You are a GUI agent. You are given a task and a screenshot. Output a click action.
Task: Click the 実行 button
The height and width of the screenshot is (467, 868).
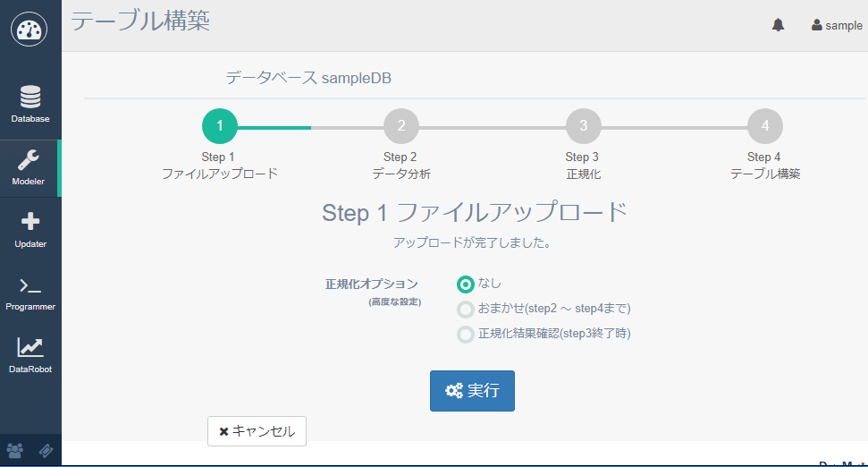click(x=472, y=391)
